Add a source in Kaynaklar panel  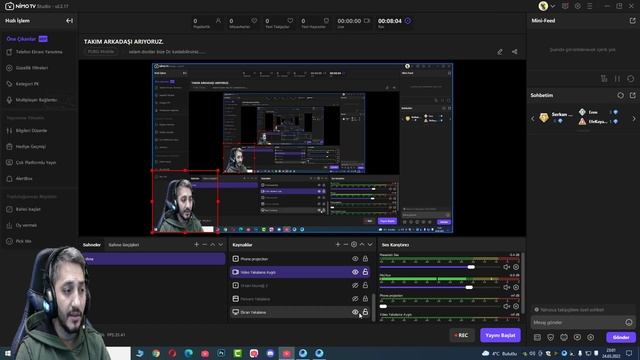point(338,244)
